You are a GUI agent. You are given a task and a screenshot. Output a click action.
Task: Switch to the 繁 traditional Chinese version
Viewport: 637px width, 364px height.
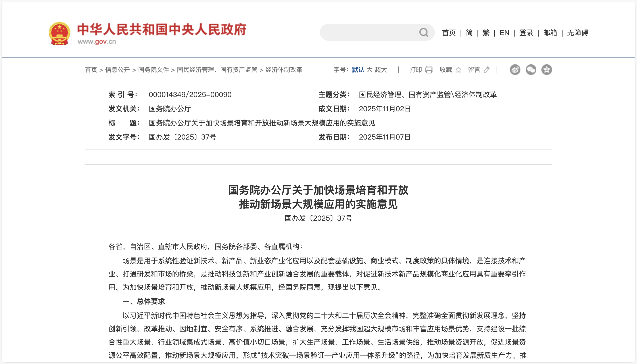coord(486,33)
